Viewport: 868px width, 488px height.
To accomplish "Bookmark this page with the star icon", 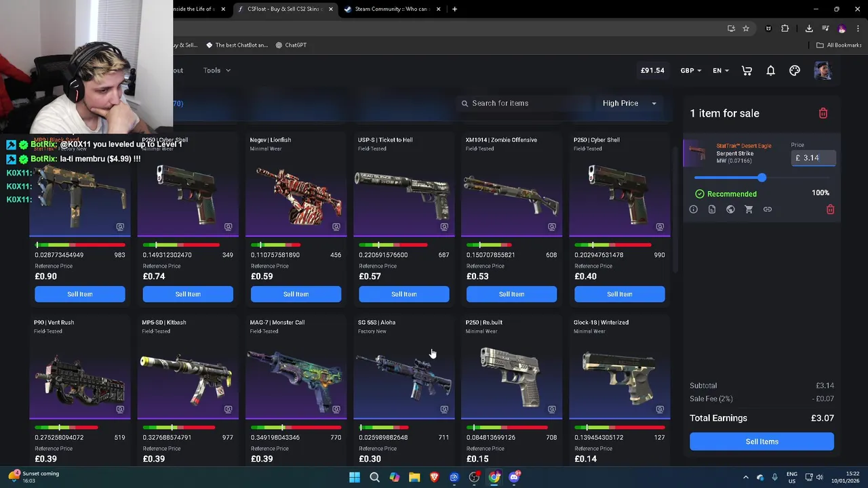I will click(746, 28).
